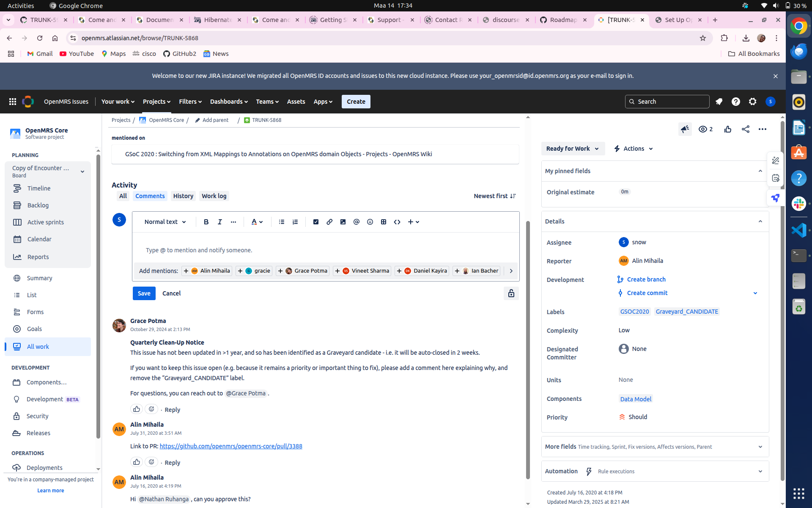Open notifications bell
This screenshot has height=508, width=812.
tap(719, 102)
